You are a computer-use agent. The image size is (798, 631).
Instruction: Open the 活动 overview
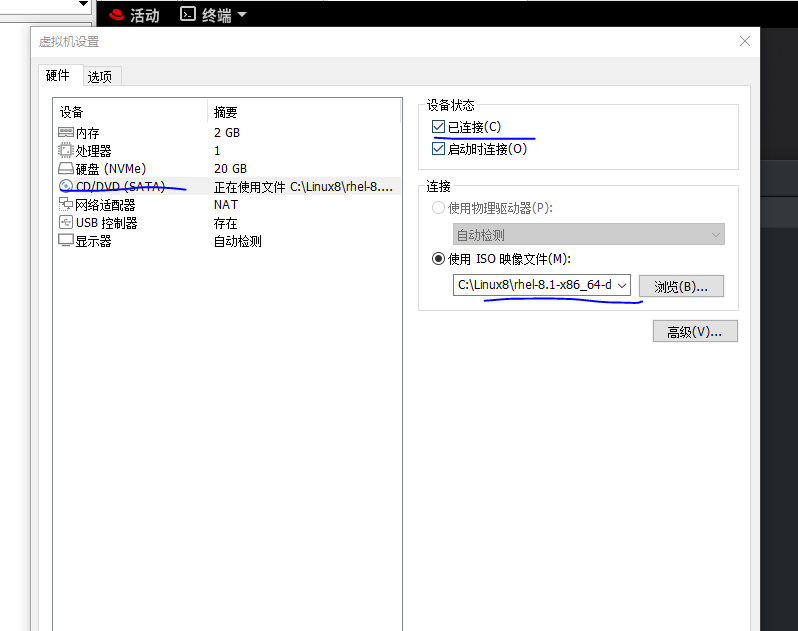145,15
